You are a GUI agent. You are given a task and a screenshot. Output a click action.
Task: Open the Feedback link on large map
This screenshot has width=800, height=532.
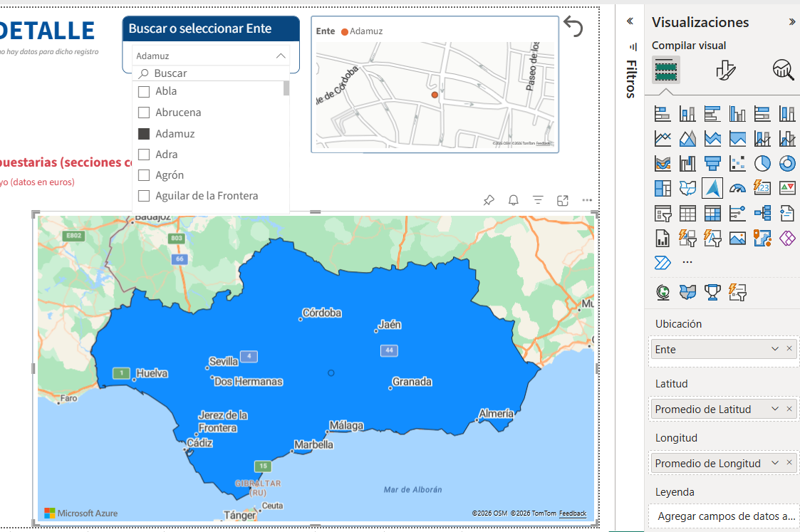tap(573, 513)
